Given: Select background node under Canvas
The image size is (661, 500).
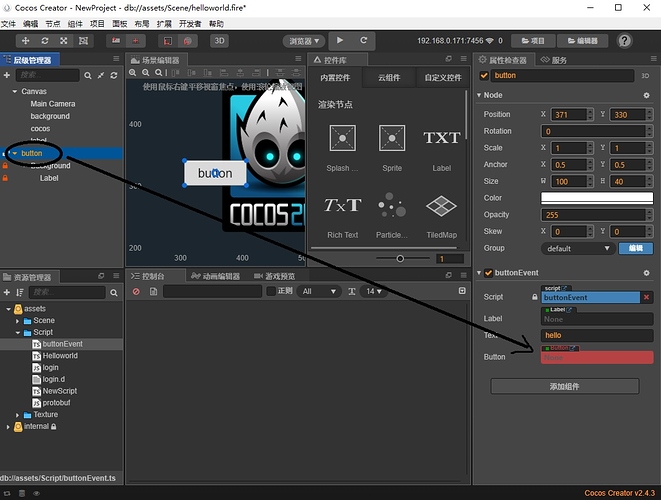Looking at the screenshot, I should (x=50, y=116).
